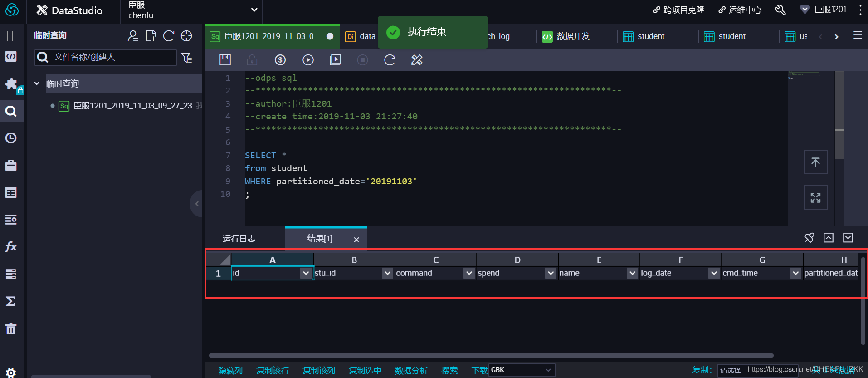868x378 pixels.
Task: Open the puzzle component sidebar icon
Action: pos(11,83)
